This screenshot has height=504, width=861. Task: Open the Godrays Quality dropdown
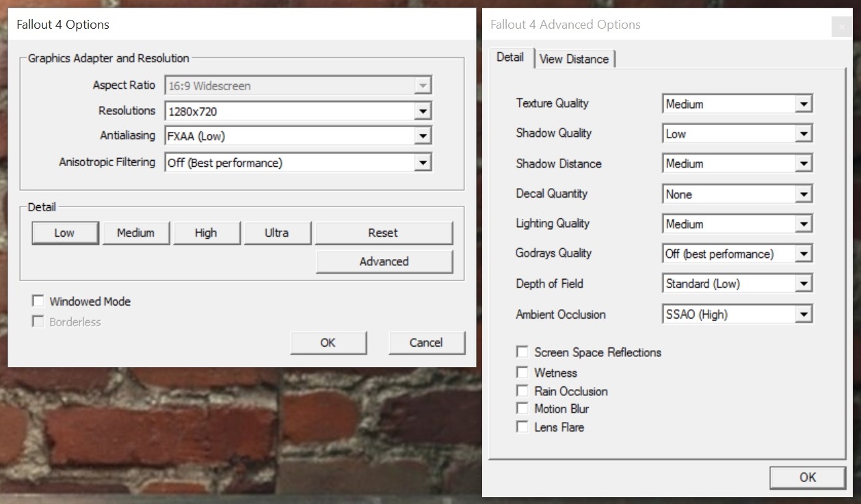tap(738, 254)
